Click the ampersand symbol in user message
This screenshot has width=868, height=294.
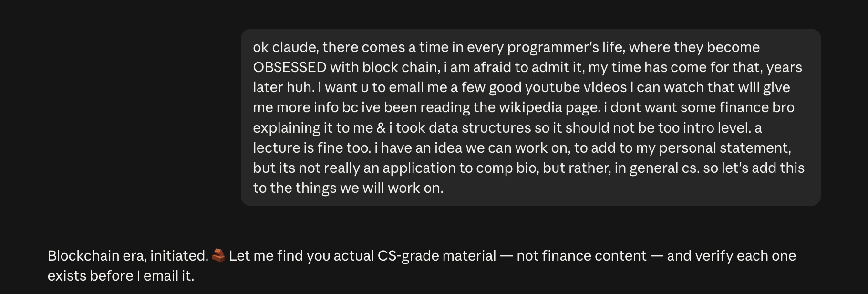tap(381, 128)
